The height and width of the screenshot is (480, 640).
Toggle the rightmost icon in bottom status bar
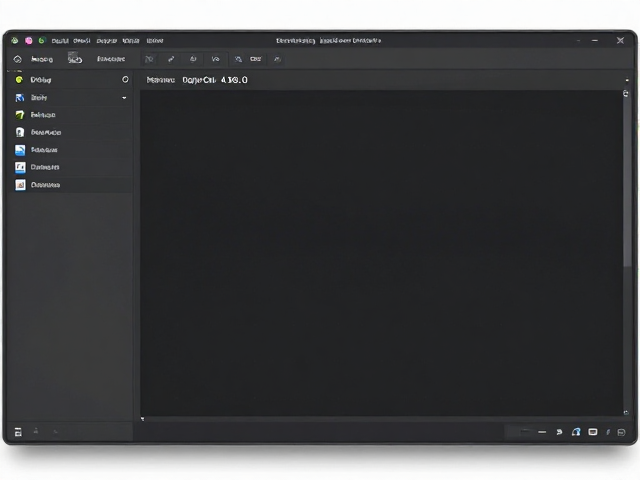622,432
